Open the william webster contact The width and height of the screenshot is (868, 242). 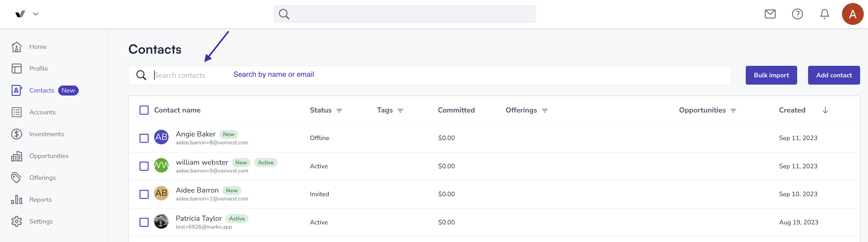click(x=202, y=162)
